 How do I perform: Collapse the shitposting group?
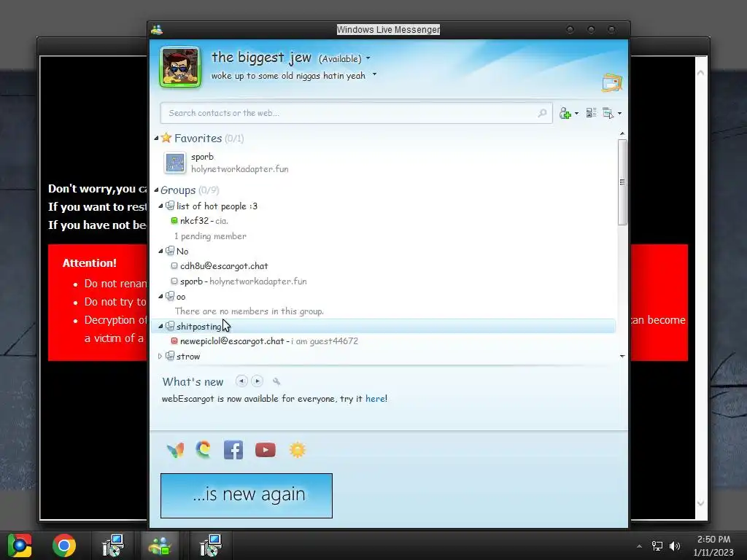coord(160,327)
